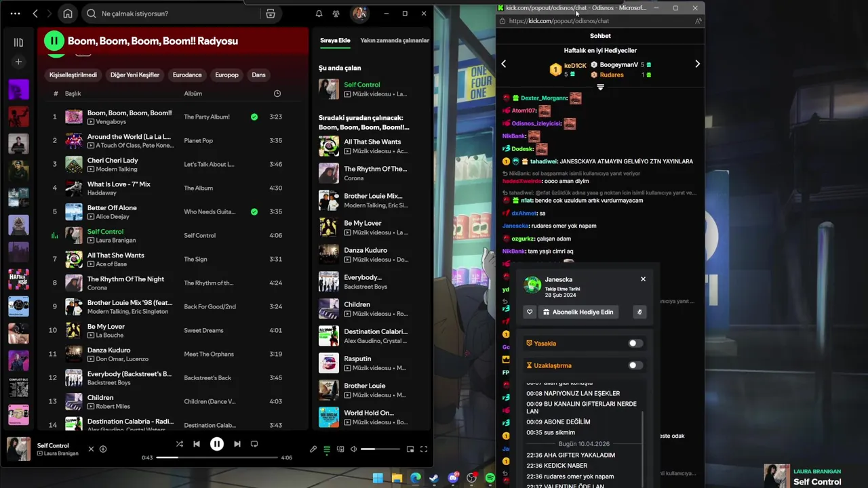Mute Spotify volume speaker icon
The image size is (868, 488).
coord(353,449)
